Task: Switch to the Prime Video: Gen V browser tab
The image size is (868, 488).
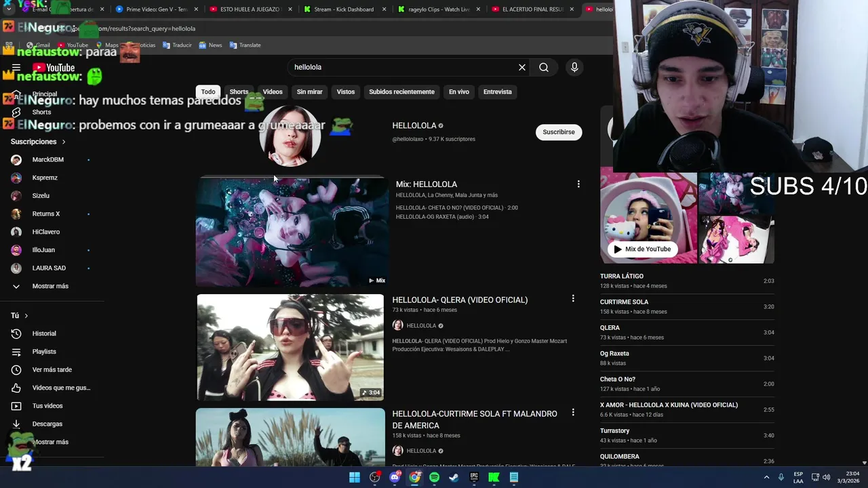Action: click(157, 9)
